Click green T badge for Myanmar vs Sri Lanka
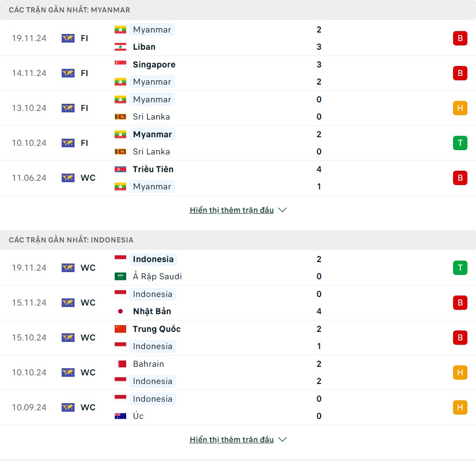This screenshot has width=476, height=461. 460,143
